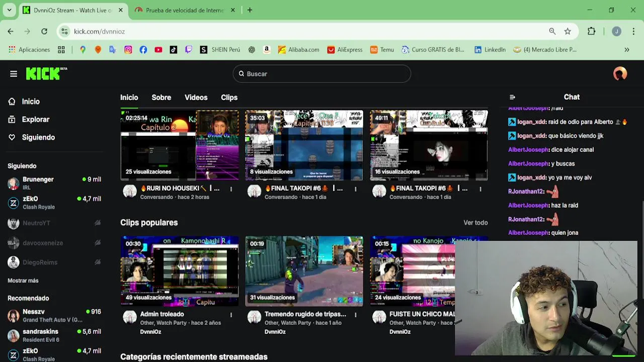
Task: Open the Kick hamburger menu
Action: pos(14,74)
